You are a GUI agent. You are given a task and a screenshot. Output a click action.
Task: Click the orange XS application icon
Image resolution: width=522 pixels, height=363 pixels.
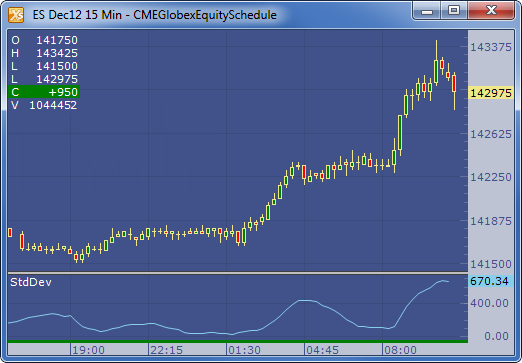click(16, 15)
